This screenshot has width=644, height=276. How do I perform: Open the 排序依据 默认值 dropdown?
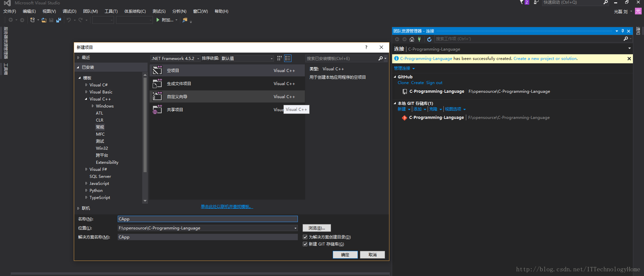(x=247, y=58)
